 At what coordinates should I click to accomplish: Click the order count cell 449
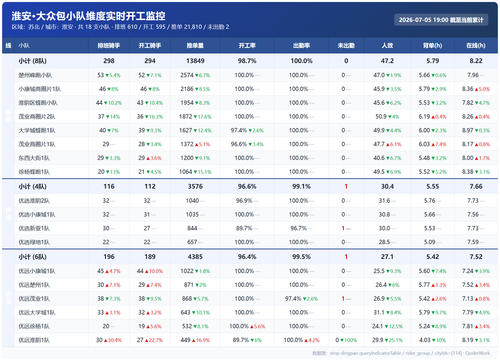[x=185, y=340]
